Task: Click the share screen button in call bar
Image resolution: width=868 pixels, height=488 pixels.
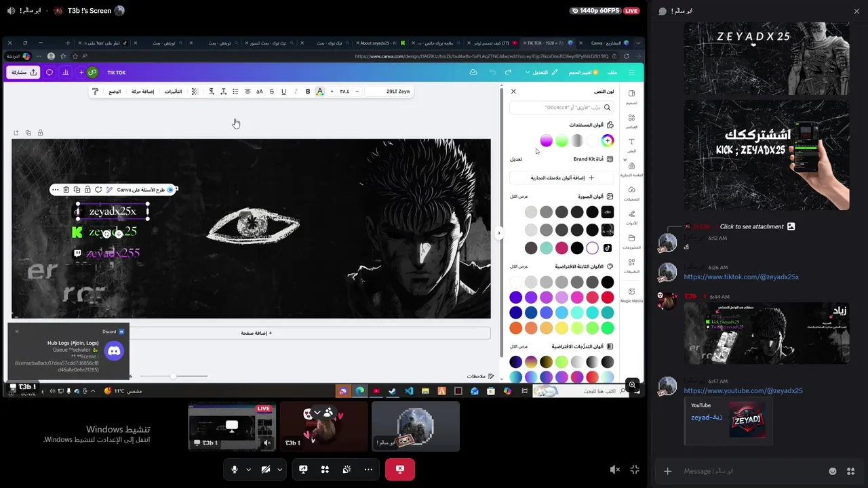Action: [303, 469]
